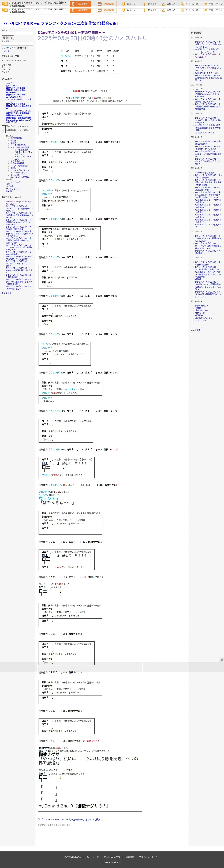Open Connecting With you バトルロイヤル menu link
Viewport: 224px width, 868px height.
19,121
